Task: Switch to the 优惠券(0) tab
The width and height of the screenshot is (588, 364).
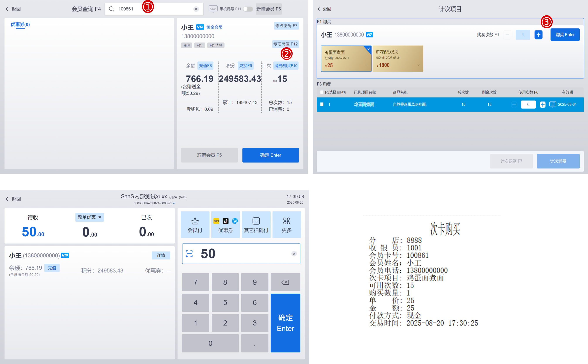Action: pyautogui.click(x=20, y=24)
